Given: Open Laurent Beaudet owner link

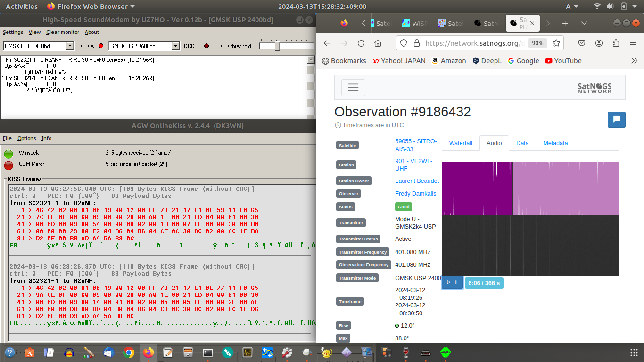Looking at the screenshot, I should click(417, 181).
